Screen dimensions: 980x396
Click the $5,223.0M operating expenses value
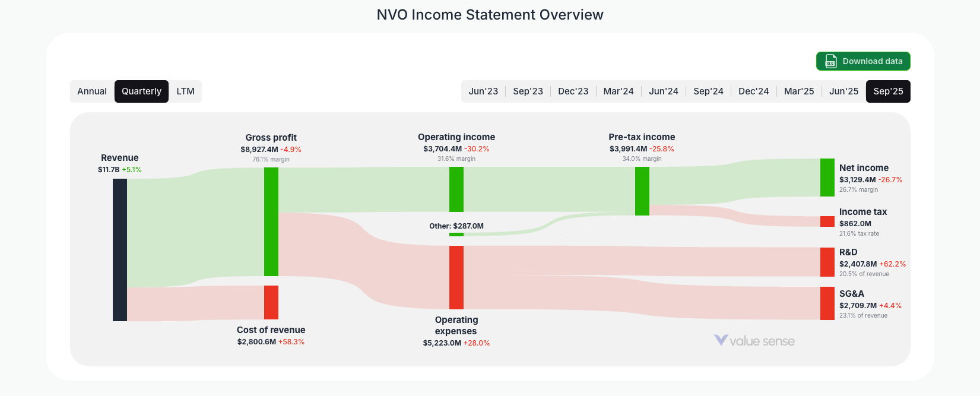click(442, 343)
